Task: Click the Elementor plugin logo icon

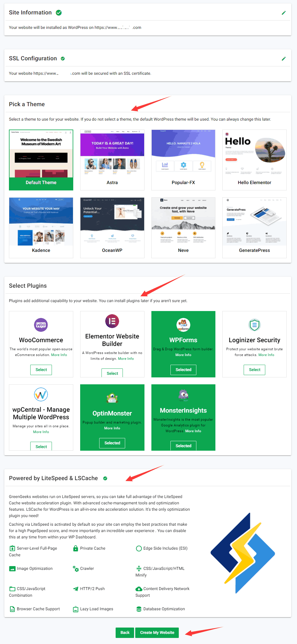Action: tap(112, 321)
